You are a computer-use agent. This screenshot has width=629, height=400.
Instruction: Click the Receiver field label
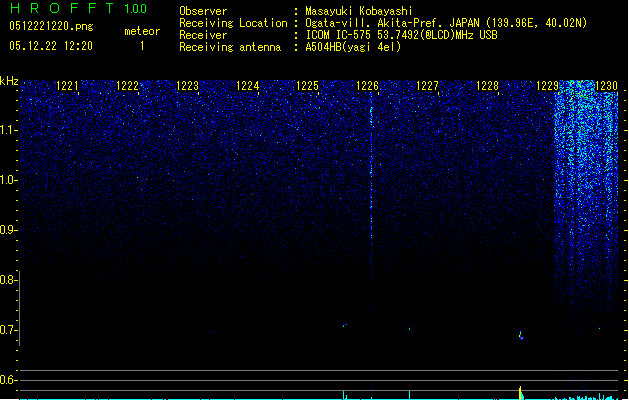tap(203, 35)
